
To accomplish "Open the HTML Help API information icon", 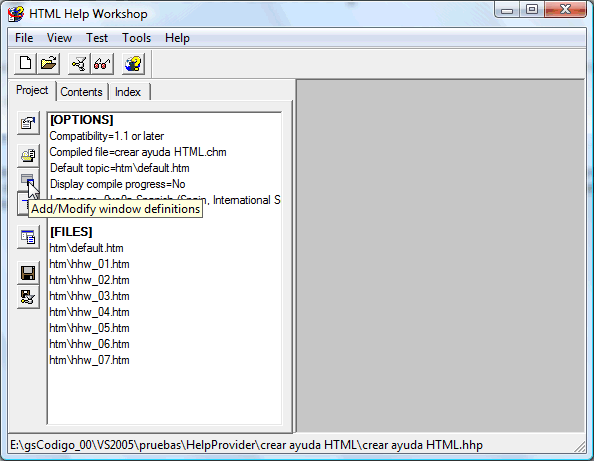I will (133, 63).
